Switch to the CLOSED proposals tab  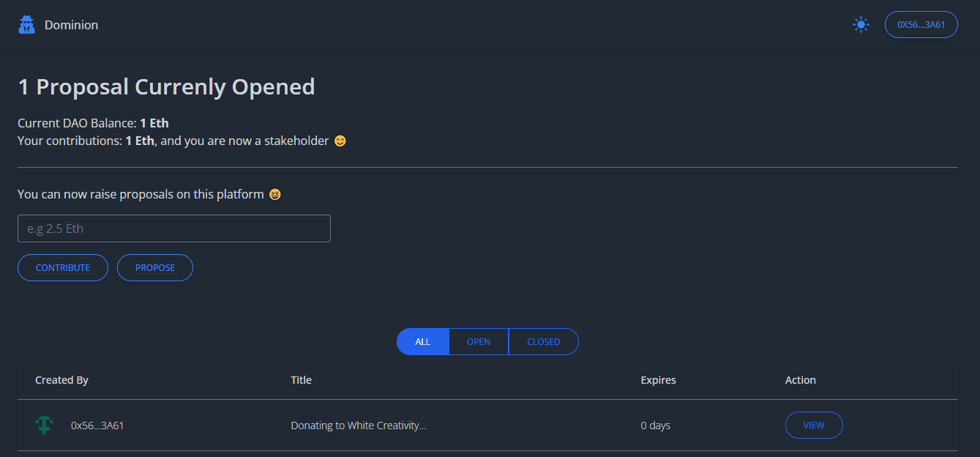tap(543, 341)
